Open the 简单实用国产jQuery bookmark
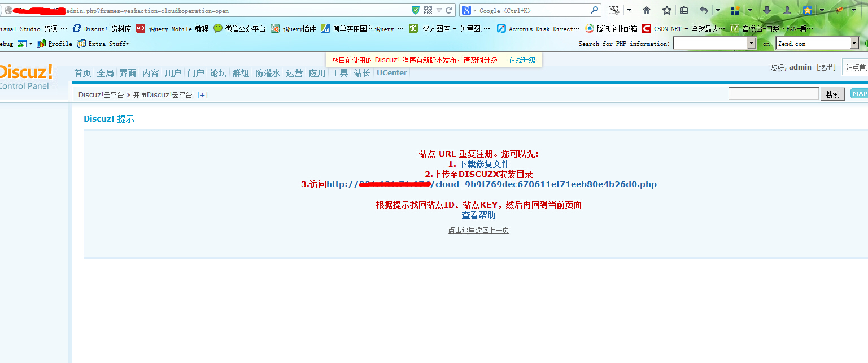This screenshot has height=363, width=868. tap(362, 28)
